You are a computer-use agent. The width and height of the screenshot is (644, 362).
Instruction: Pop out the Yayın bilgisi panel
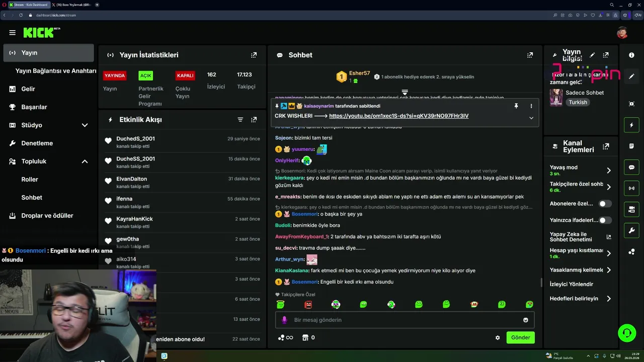[606, 55]
